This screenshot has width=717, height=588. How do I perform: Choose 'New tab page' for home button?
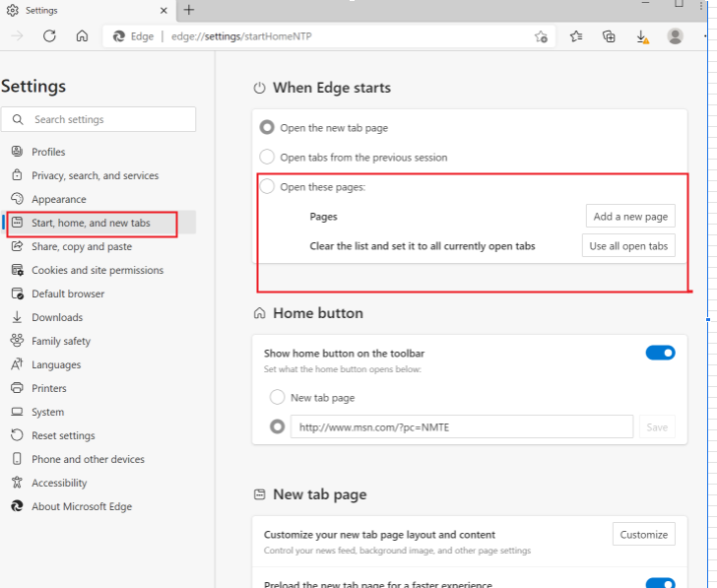(278, 398)
